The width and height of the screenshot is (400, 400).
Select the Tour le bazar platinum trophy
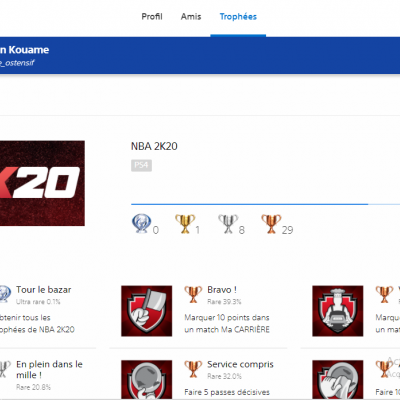click(x=43, y=290)
